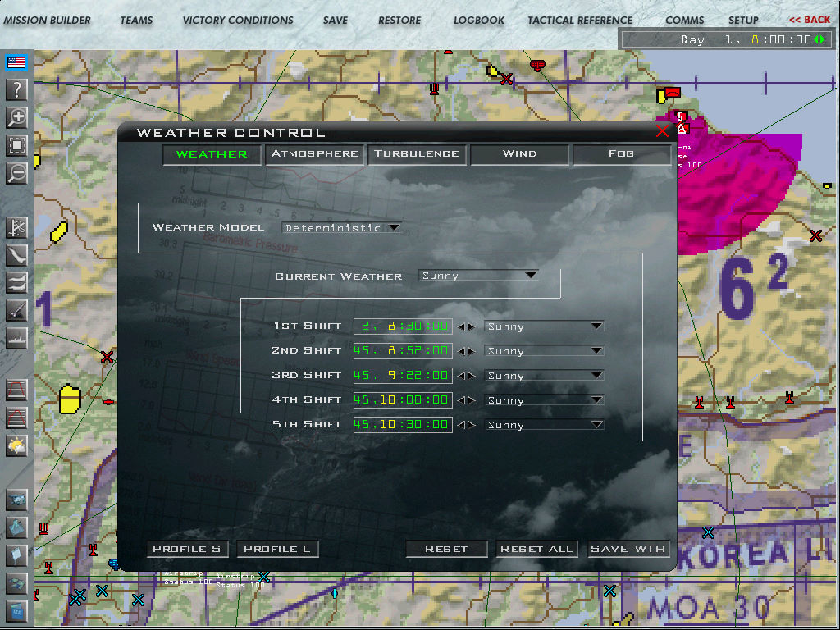Click the red flag marker on the coast
This screenshot has width=840, height=630.
tap(673, 93)
